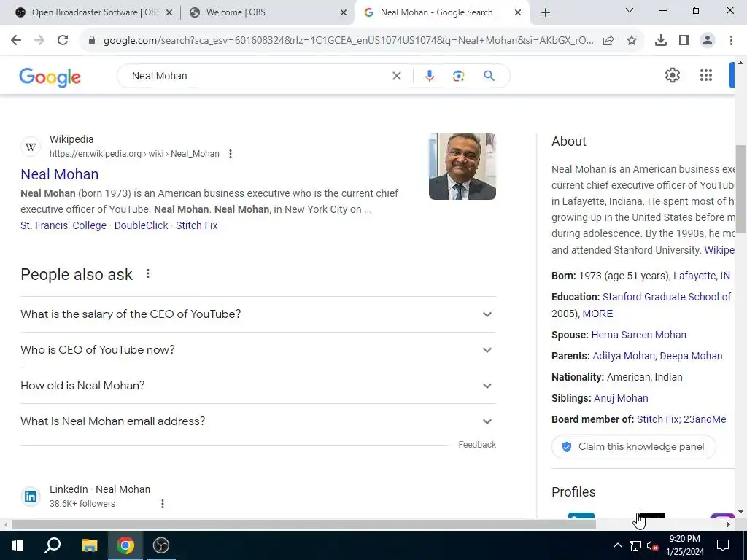Click the Neal Mohan search input field

pyautogui.click(x=258, y=76)
